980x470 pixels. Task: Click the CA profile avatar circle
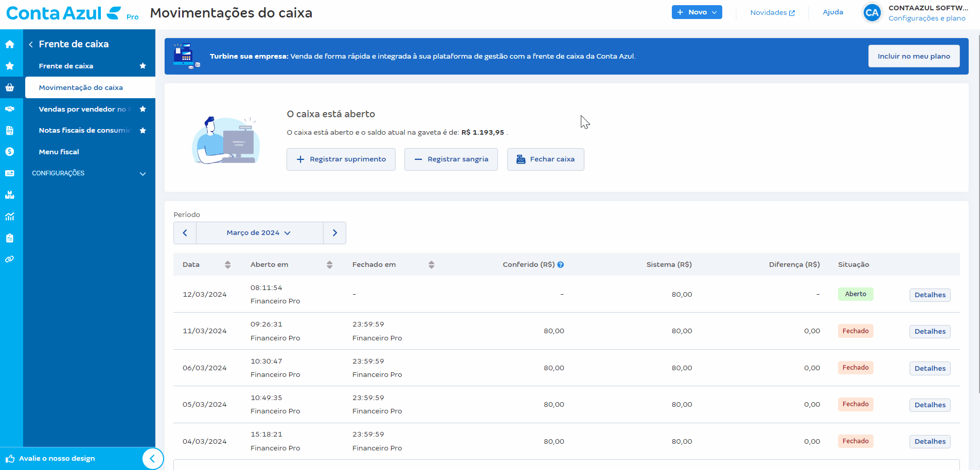click(x=871, y=12)
